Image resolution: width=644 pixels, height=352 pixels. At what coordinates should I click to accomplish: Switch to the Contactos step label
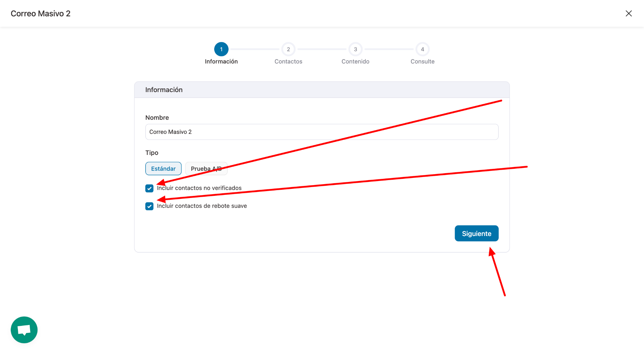click(288, 62)
